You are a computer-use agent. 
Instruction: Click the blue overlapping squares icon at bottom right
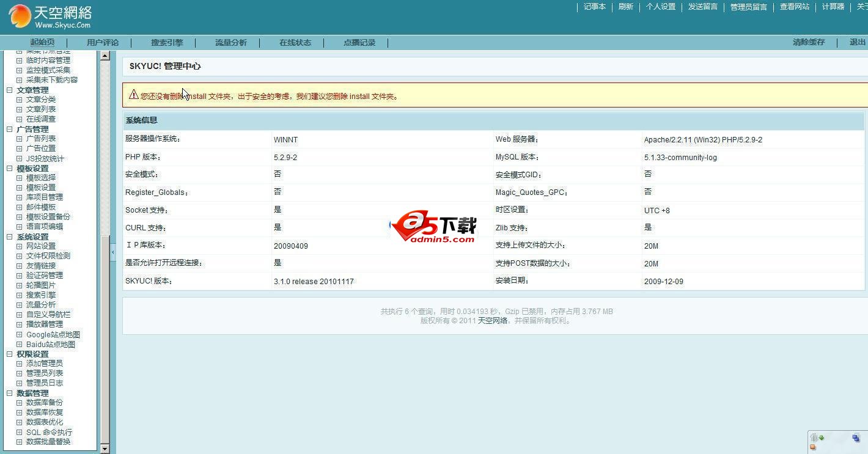(x=856, y=438)
